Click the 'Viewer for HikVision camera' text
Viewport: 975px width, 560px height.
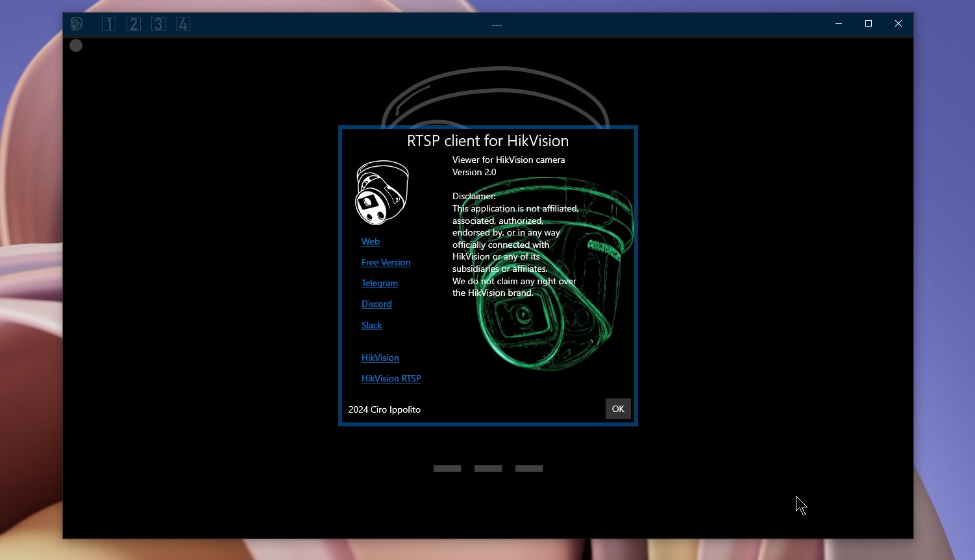click(x=508, y=160)
